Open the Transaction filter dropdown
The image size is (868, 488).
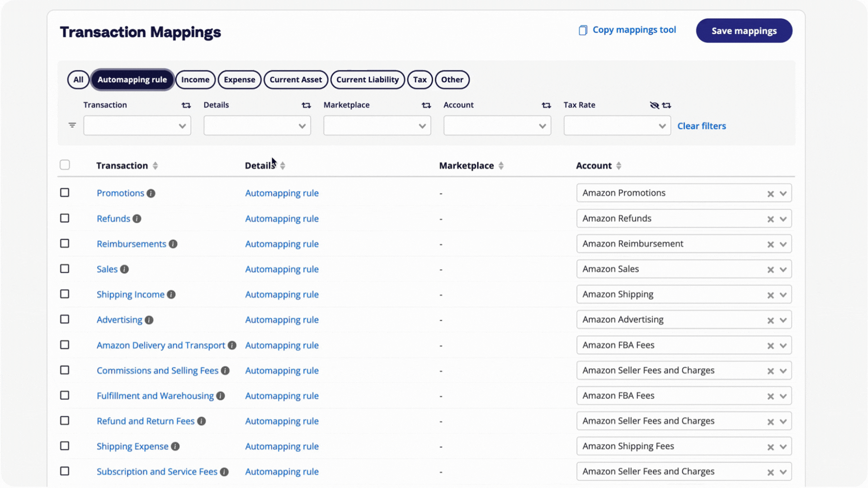137,126
